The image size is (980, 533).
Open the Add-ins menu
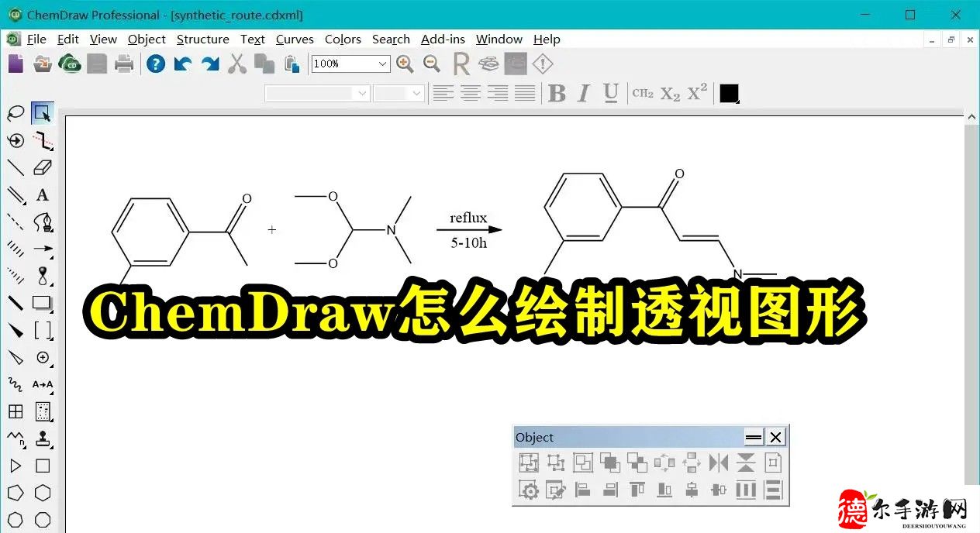(x=443, y=39)
